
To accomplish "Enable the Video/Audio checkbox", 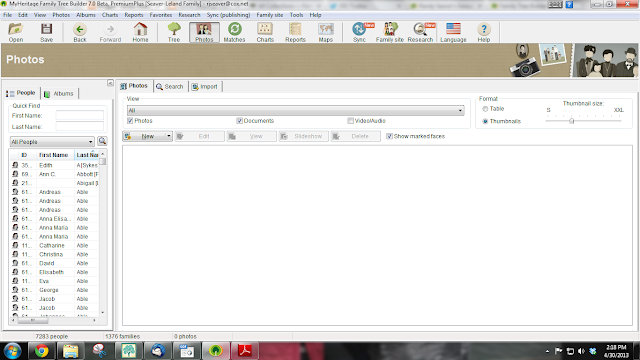I will click(350, 121).
